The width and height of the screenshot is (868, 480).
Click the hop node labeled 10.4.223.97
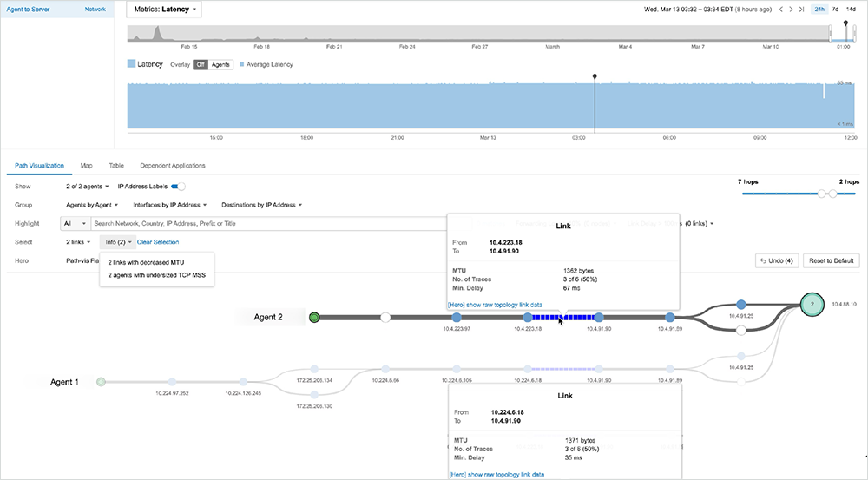(x=457, y=318)
